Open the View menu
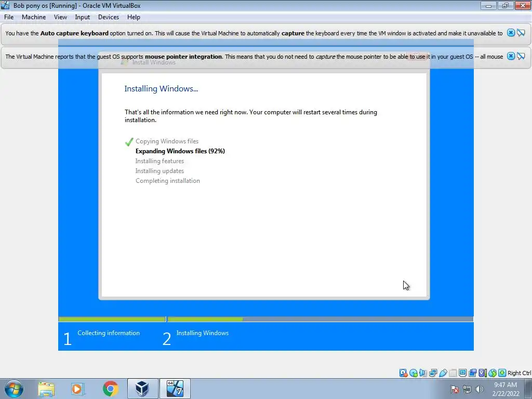 60,17
